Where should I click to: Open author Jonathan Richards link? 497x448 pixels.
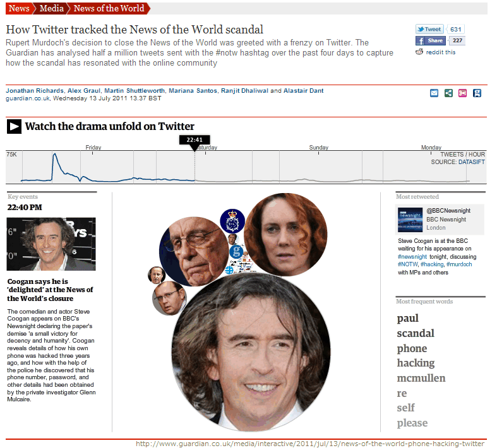(35, 91)
